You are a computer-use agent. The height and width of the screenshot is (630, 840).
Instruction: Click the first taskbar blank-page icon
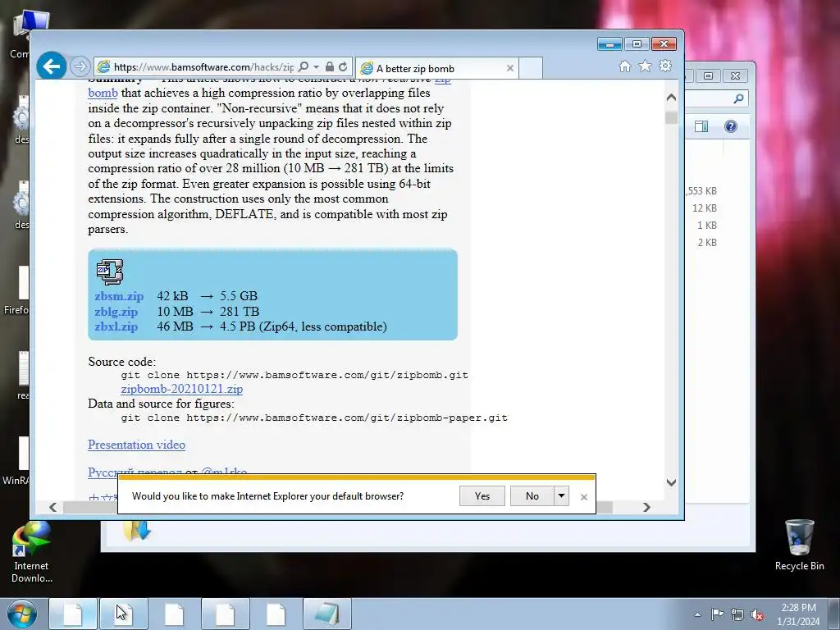click(x=73, y=614)
